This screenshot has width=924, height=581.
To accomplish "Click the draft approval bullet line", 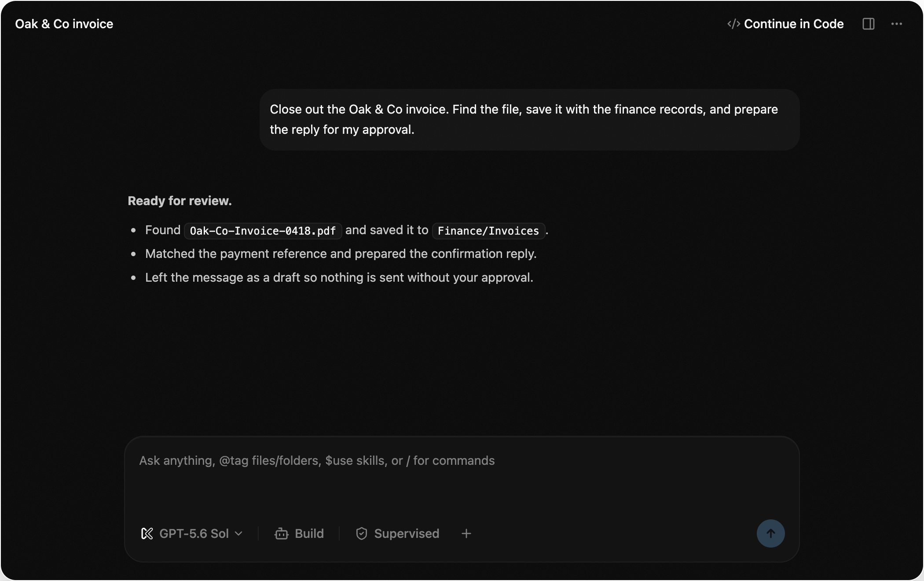I will tap(339, 277).
